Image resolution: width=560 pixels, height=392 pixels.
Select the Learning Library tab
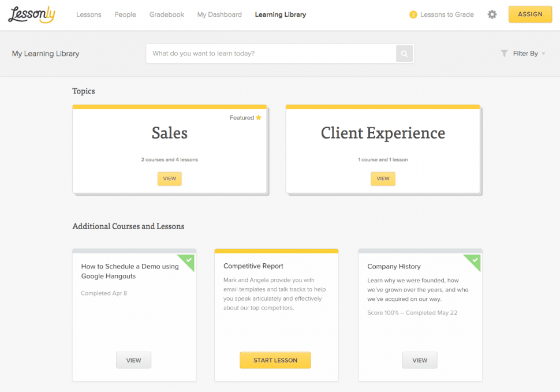coord(281,14)
